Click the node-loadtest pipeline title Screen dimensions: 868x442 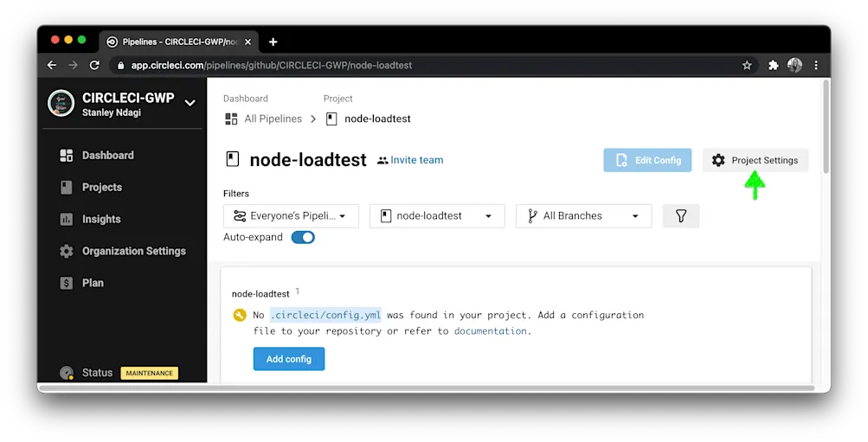(260, 294)
